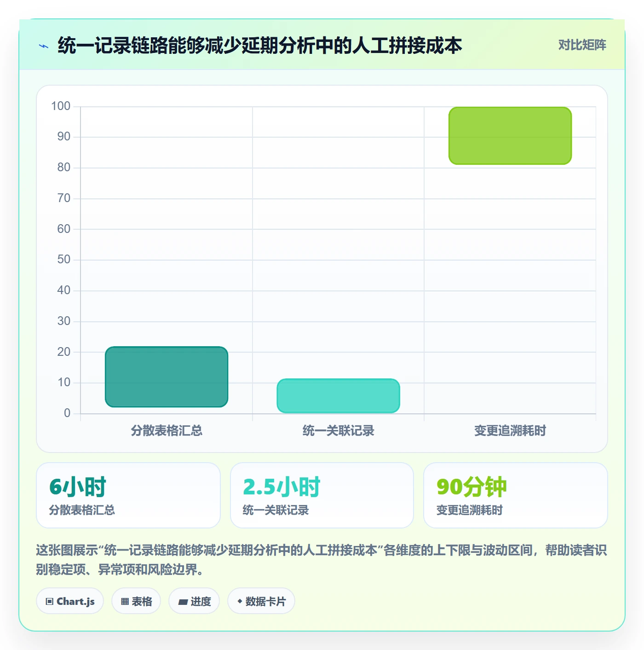Click the 对比矩阵 label in the header
The width and height of the screenshot is (644, 650).
click(582, 45)
